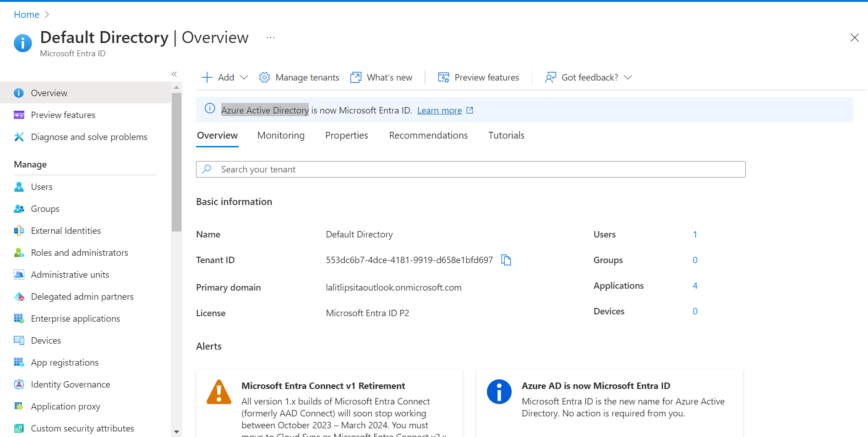Expand the Add dropdown chevron
Viewport: 868px width, 437px height.
pos(244,77)
